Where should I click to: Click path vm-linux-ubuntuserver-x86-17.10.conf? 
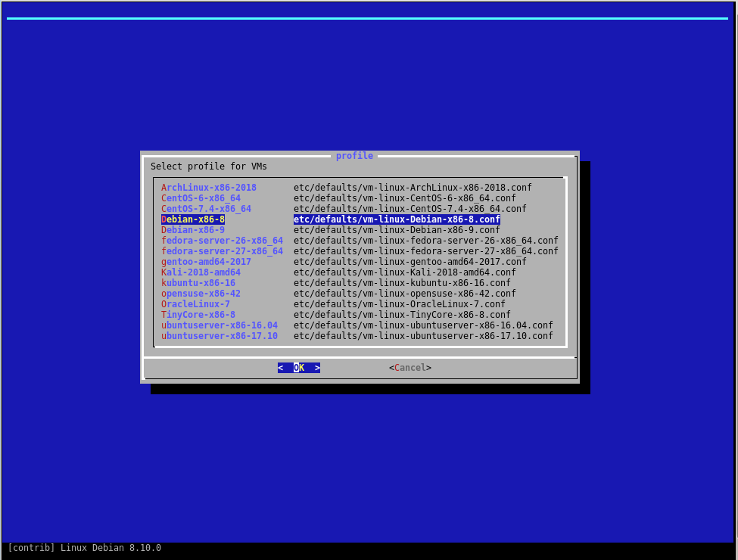tap(423, 335)
